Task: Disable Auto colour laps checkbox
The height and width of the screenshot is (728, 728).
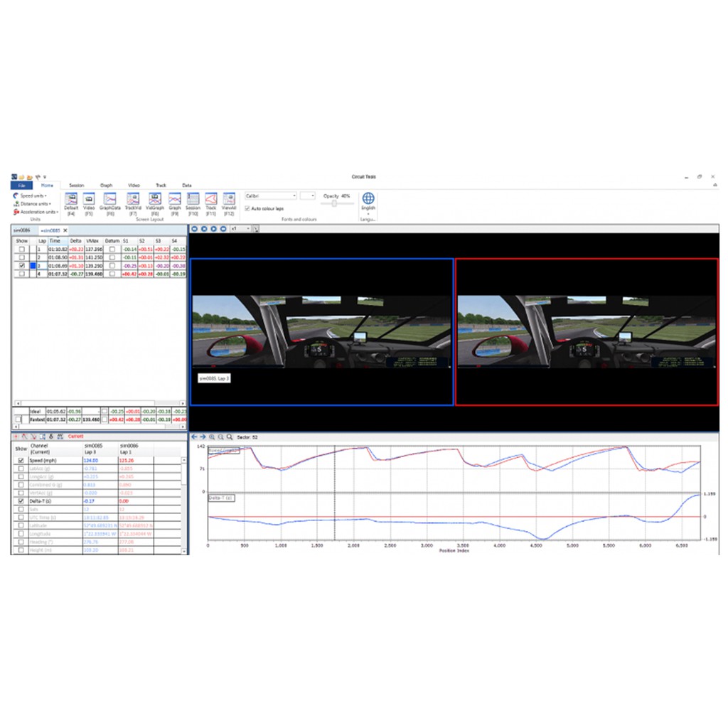Action: coord(247,209)
